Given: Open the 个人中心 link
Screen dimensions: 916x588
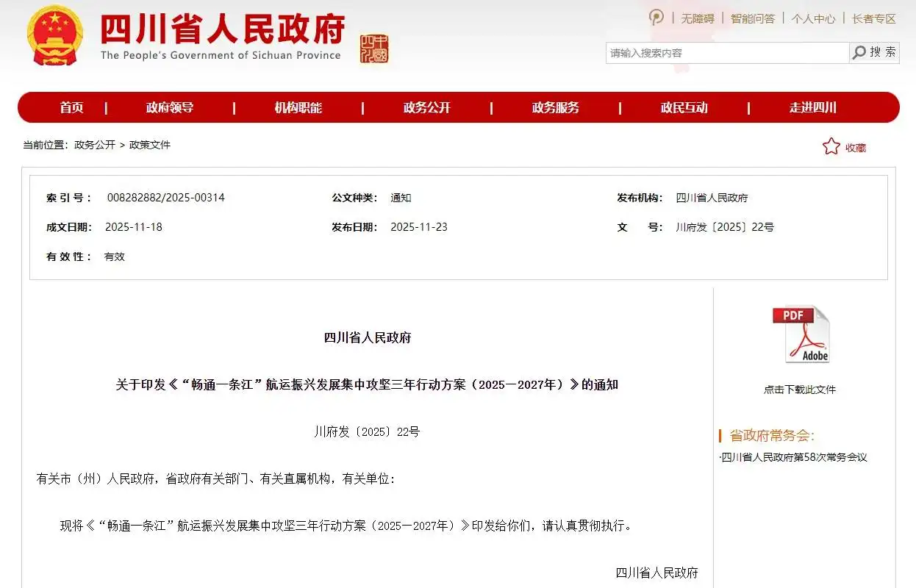Looking at the screenshot, I should coord(813,18).
